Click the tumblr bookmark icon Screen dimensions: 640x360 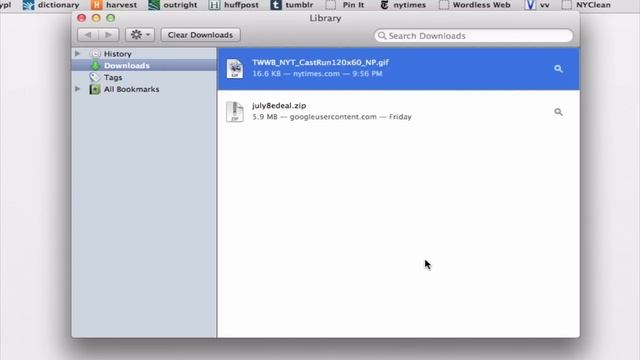pyautogui.click(x=276, y=5)
